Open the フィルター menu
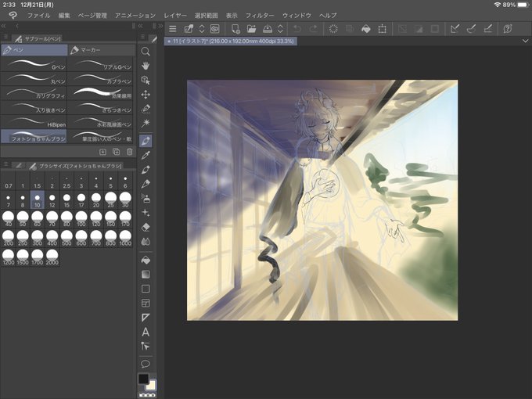Screen dimensions: 532x399 [260, 16]
